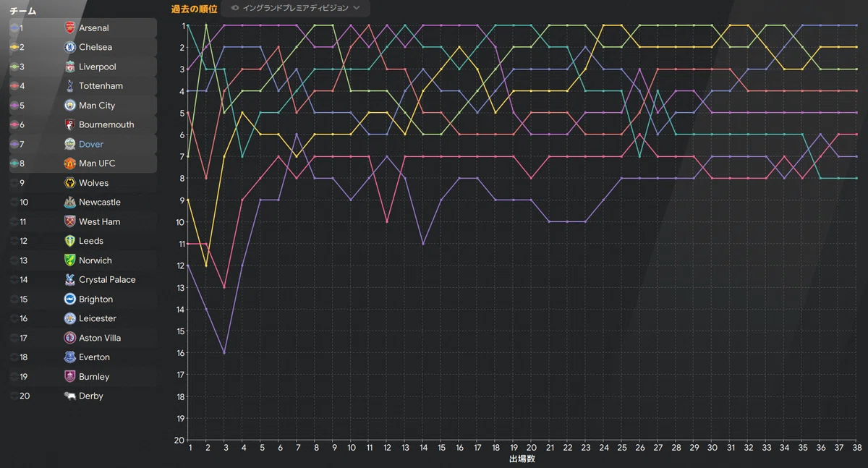Click the Brighton club crest
The image size is (868, 468).
[70, 299]
